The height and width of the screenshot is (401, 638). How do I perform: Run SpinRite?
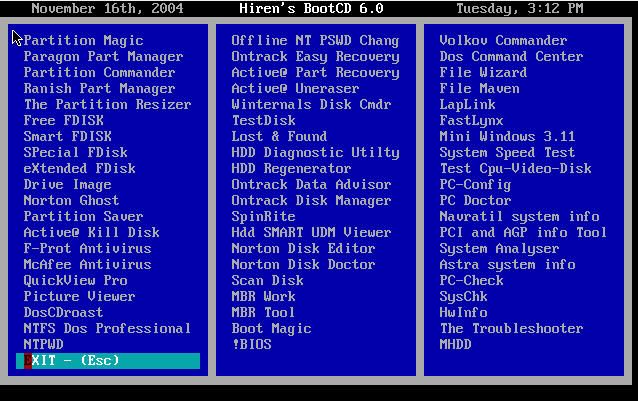pos(264,216)
